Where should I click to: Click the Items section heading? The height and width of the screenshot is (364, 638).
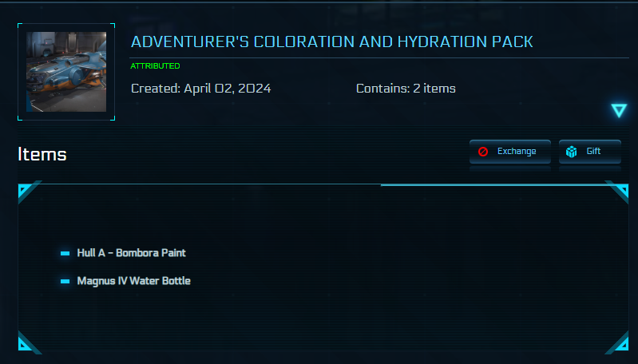pos(42,154)
